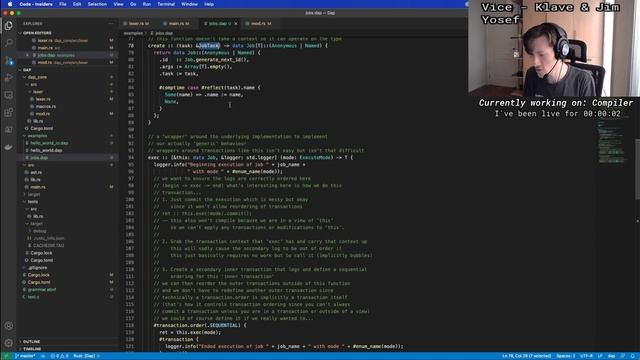Close the jobs.dap editor tab

236,24
